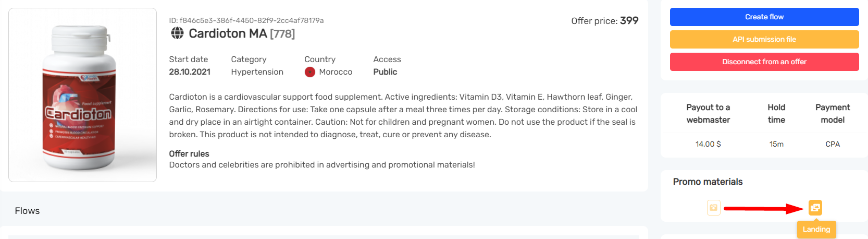Click the Hypertension category value
Screen dimensions: 868x239
click(257, 72)
